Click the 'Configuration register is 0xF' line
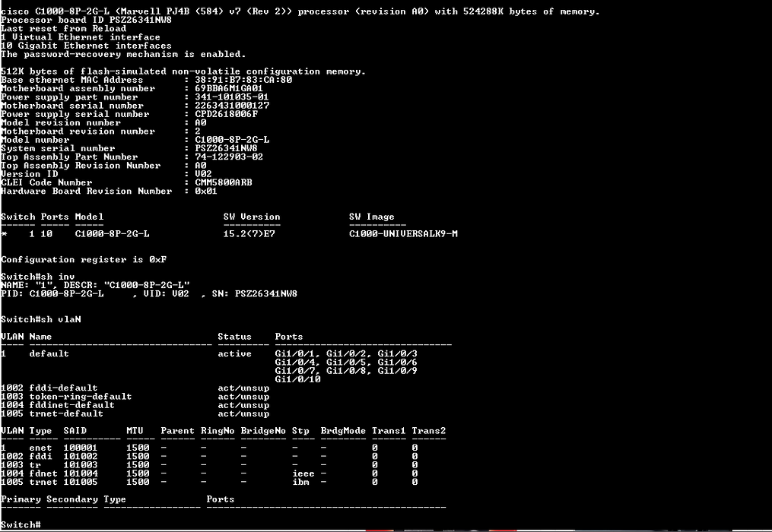Image resolution: width=772 pixels, height=532 pixels. pyautogui.click(x=84, y=259)
